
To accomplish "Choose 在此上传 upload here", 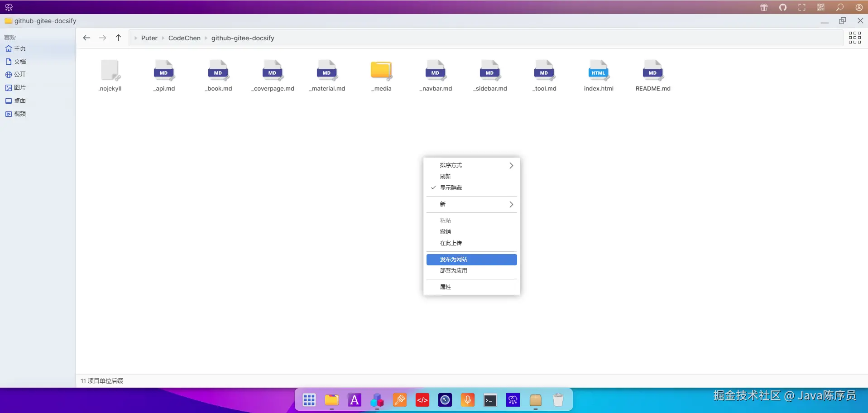I will tap(471, 243).
